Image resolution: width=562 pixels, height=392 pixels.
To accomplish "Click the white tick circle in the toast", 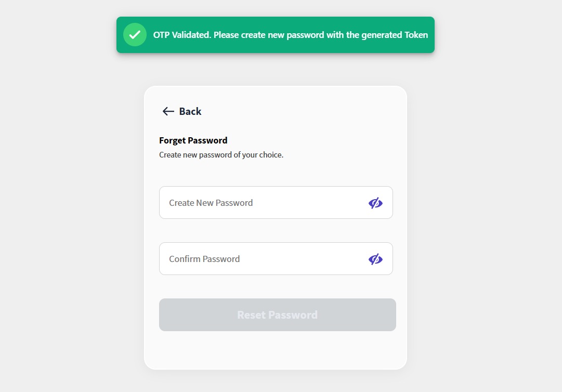I will 135,35.
